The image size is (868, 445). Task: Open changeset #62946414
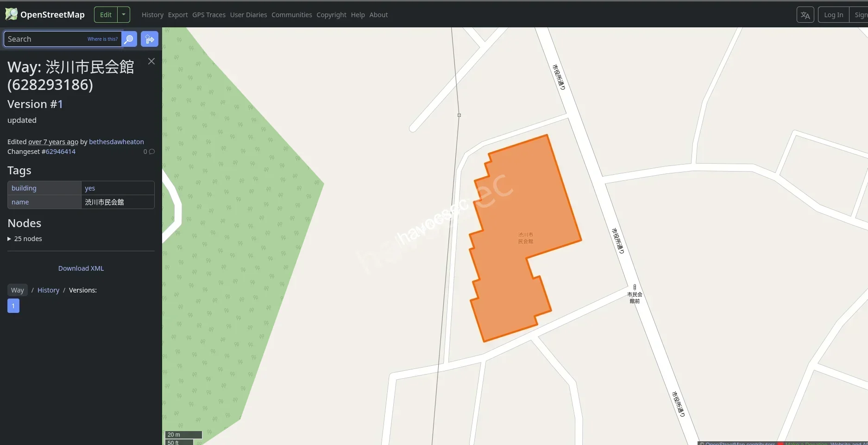click(59, 152)
